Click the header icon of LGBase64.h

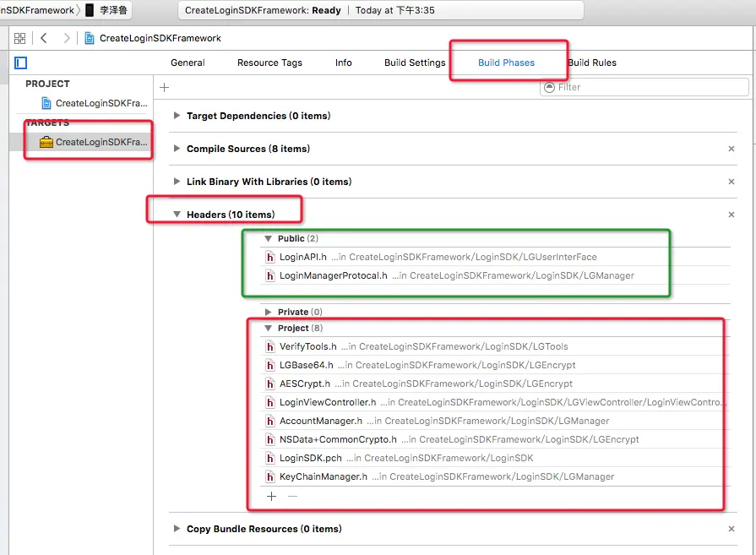[270, 365]
